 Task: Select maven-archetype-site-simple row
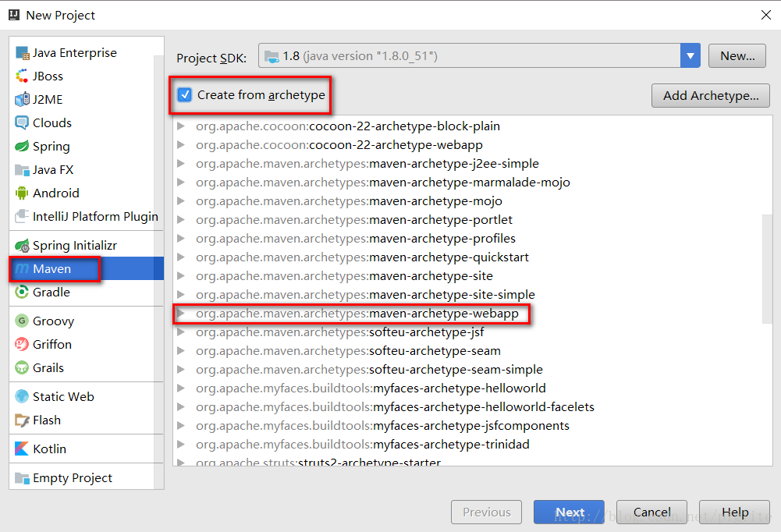click(x=473, y=294)
